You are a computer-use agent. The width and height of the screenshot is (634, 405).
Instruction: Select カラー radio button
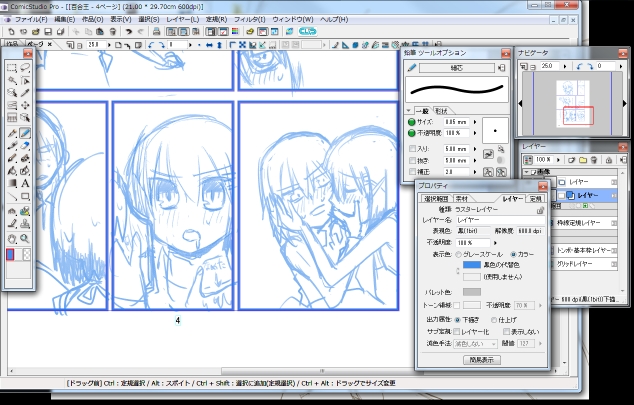[x=513, y=255]
